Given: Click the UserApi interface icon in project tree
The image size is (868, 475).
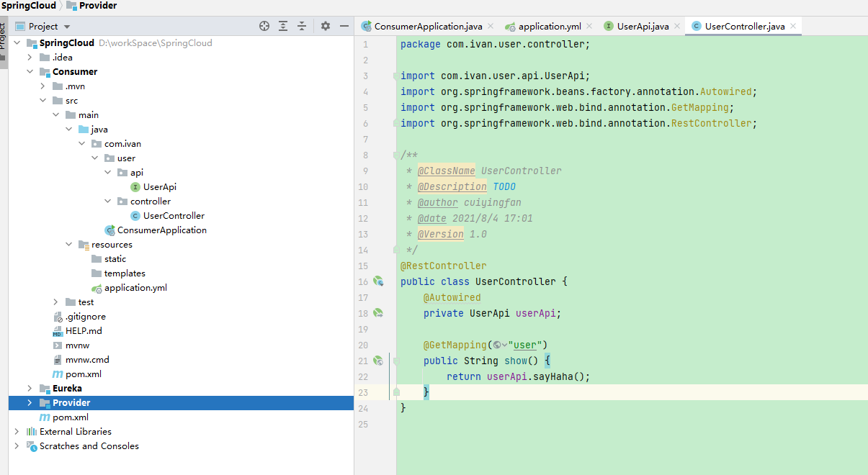Looking at the screenshot, I should coord(135,187).
